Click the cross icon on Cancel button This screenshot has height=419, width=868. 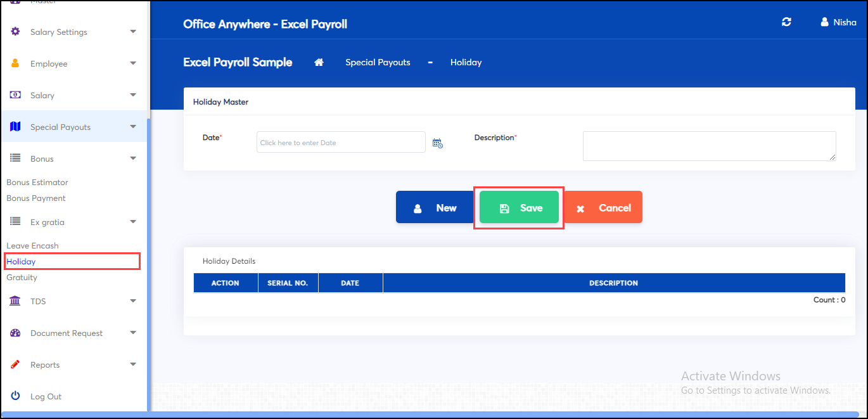pos(580,209)
